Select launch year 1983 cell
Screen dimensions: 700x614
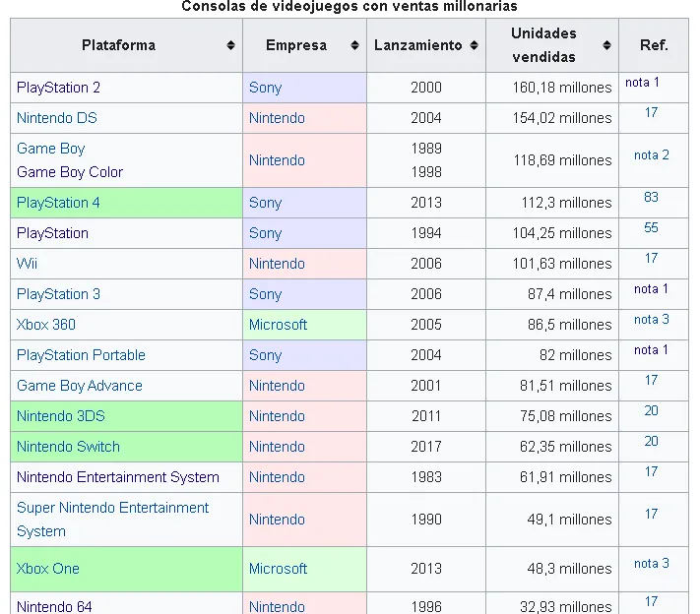point(426,477)
